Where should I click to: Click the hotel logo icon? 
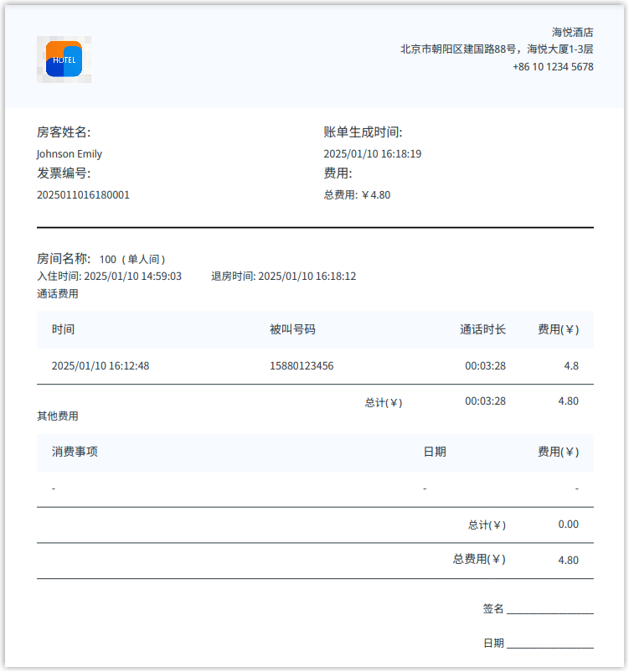(x=64, y=59)
